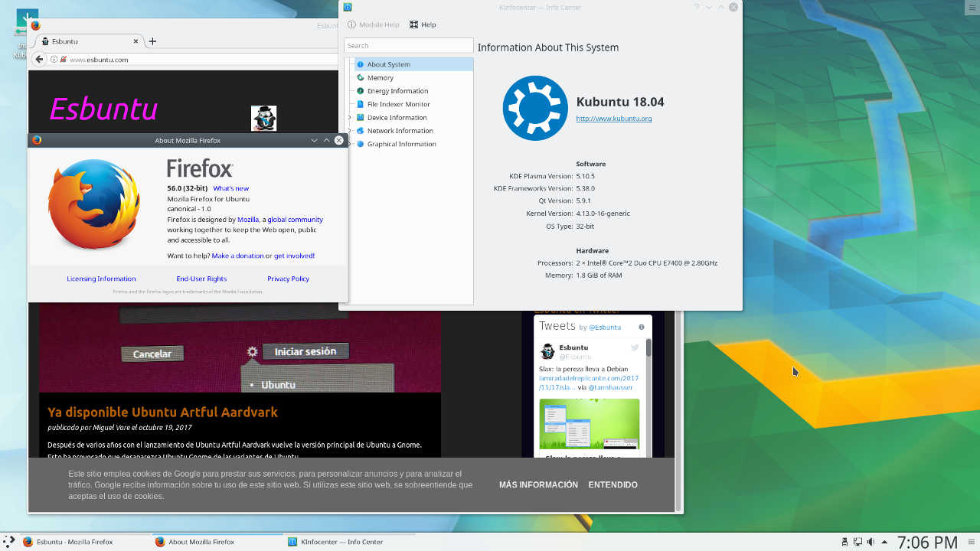Click the Esbuntu Twitter avatar

[547, 352]
